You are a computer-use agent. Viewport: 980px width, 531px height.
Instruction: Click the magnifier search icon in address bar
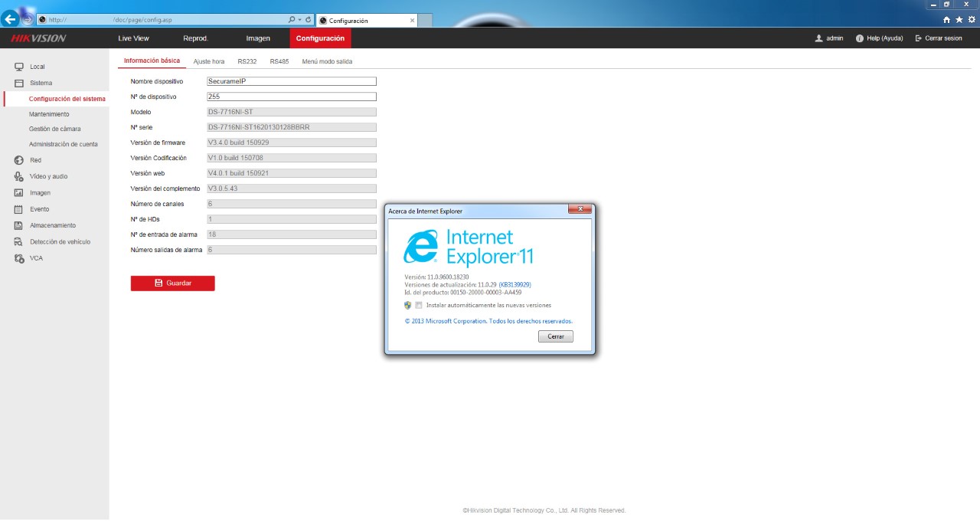coord(292,20)
